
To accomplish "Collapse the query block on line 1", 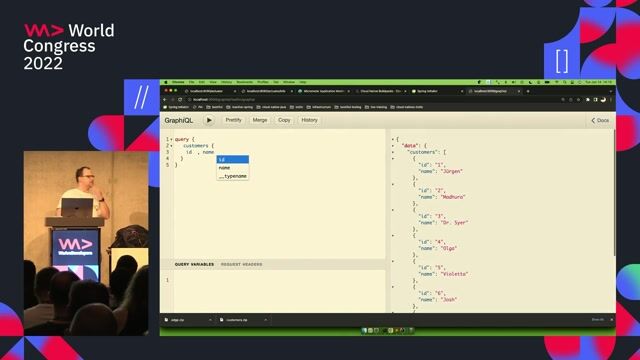I will point(171,140).
